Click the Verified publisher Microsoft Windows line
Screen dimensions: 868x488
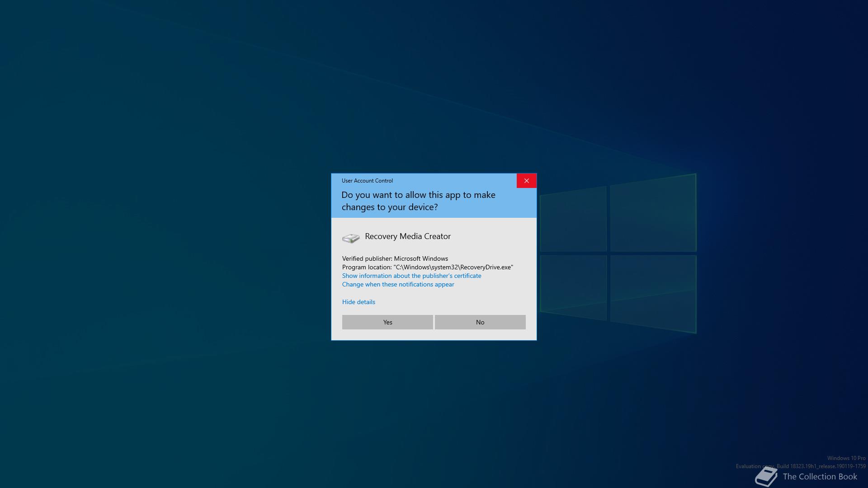click(x=395, y=258)
